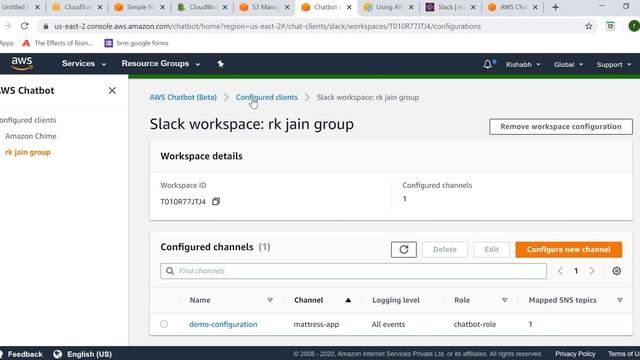Open a new browser tab
Image resolution: width=640 pixels, height=360 pixels.
556,7
